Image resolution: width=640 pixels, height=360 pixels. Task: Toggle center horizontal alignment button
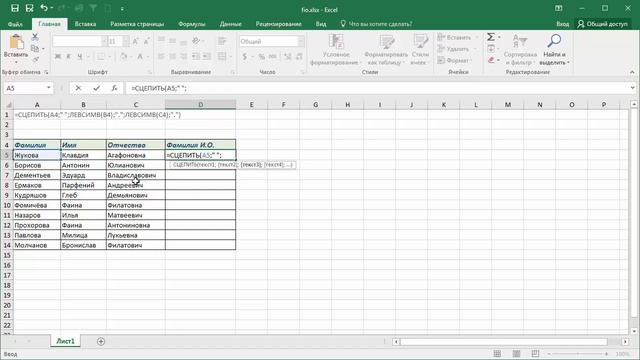coord(173,56)
